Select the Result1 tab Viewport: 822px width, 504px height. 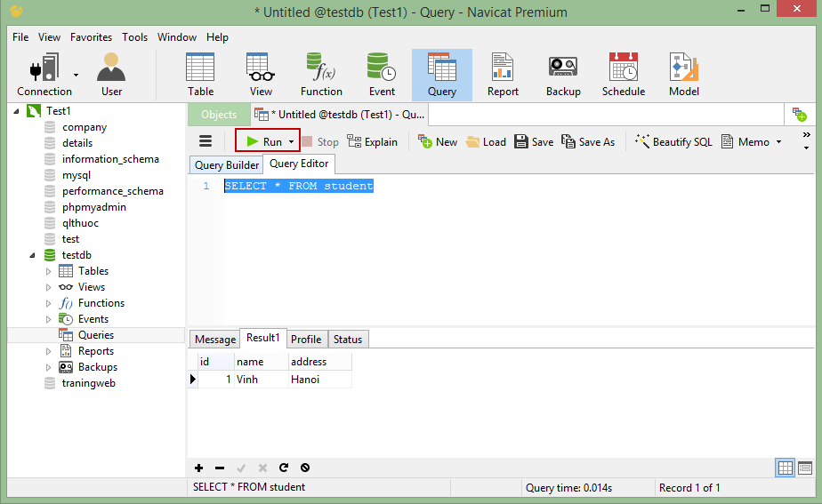tap(263, 338)
